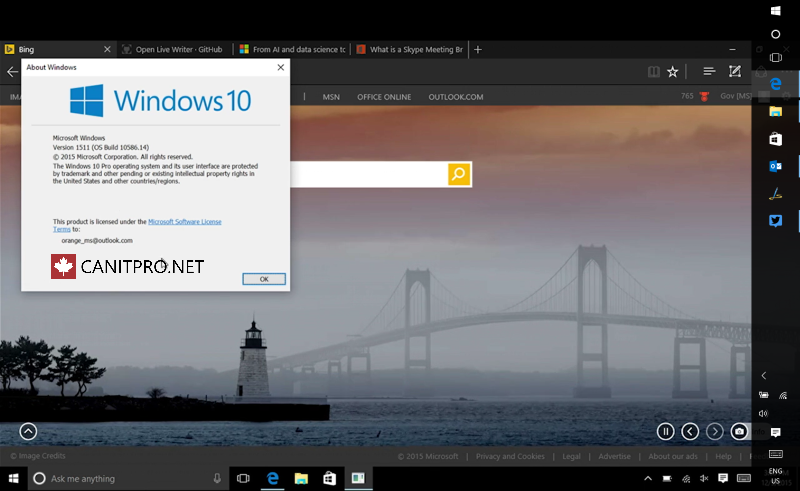Click the right sidebar collapse chevron
This screenshot has height=491, width=800.
(x=764, y=376)
